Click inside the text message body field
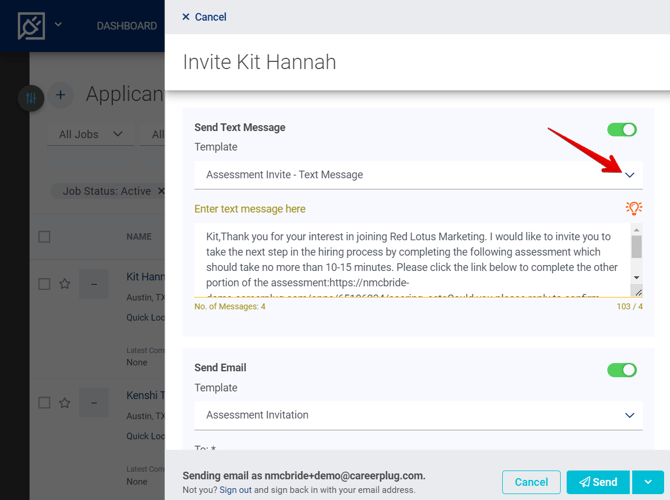The image size is (670, 500). (x=410, y=260)
